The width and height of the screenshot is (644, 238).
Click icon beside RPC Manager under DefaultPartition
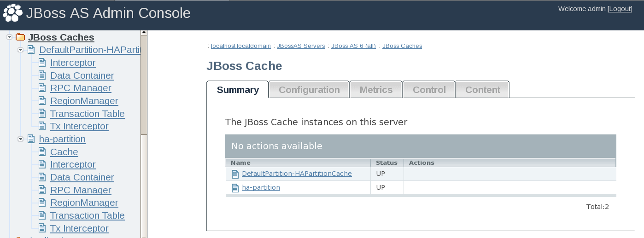coord(42,87)
